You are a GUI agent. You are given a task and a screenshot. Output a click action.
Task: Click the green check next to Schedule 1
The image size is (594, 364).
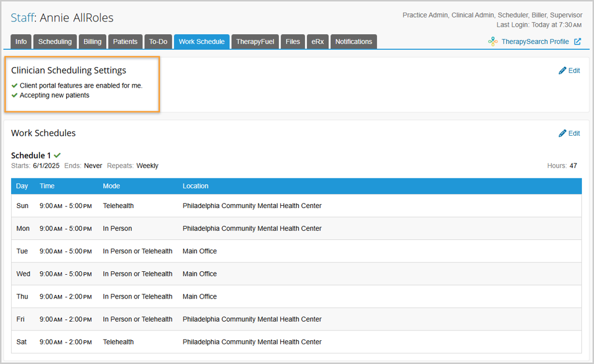click(57, 155)
